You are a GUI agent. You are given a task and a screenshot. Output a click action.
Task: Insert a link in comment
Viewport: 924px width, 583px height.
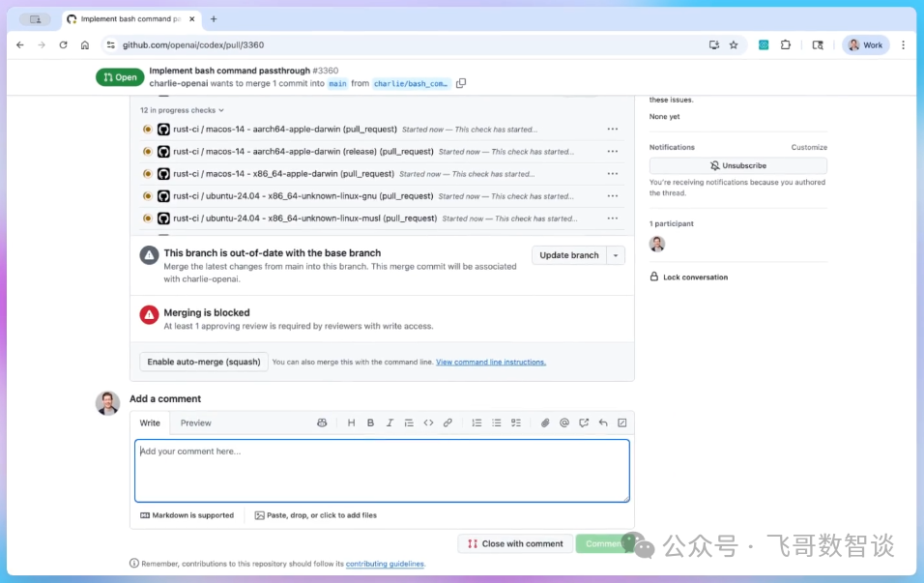coord(448,423)
